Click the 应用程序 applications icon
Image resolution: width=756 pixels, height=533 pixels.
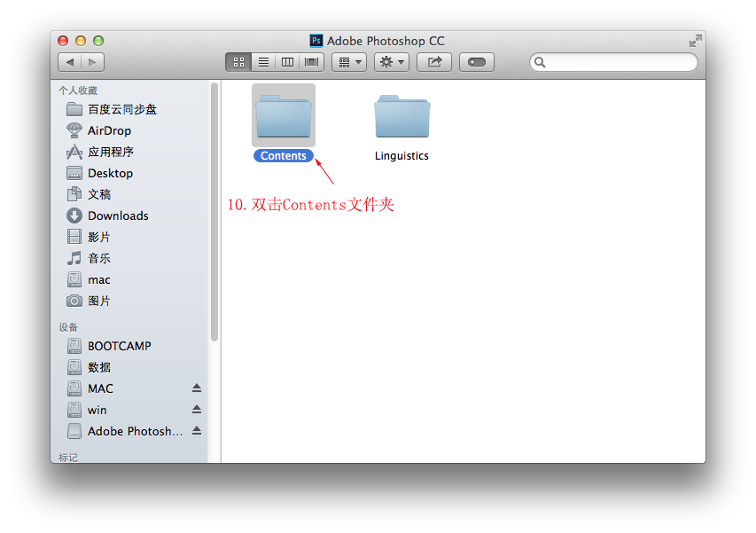click(x=74, y=152)
